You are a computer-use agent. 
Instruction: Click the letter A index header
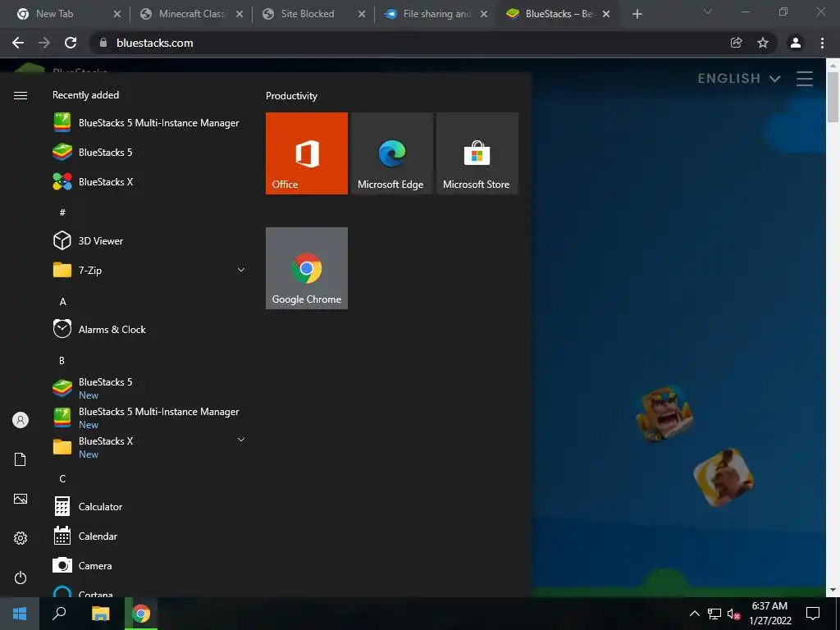62,302
